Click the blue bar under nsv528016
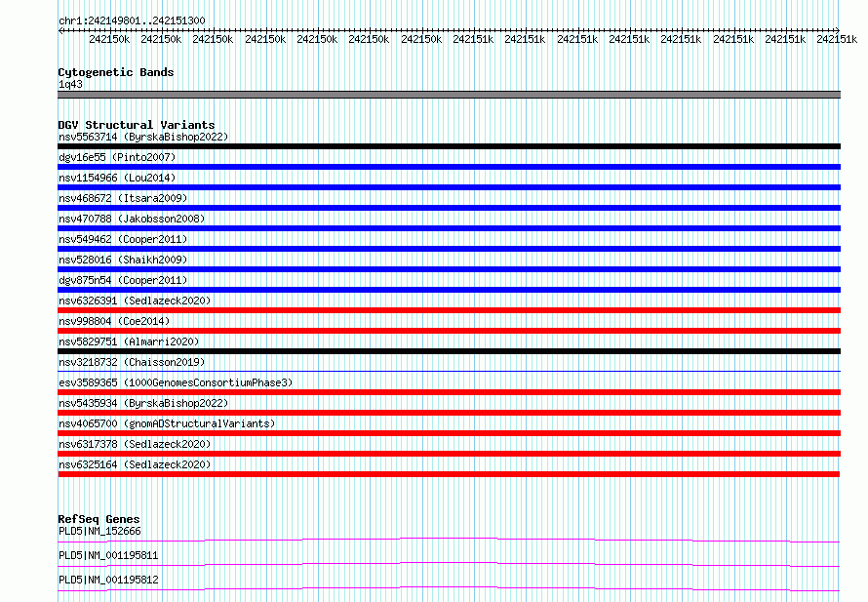The width and height of the screenshot is (868, 602). (449, 269)
